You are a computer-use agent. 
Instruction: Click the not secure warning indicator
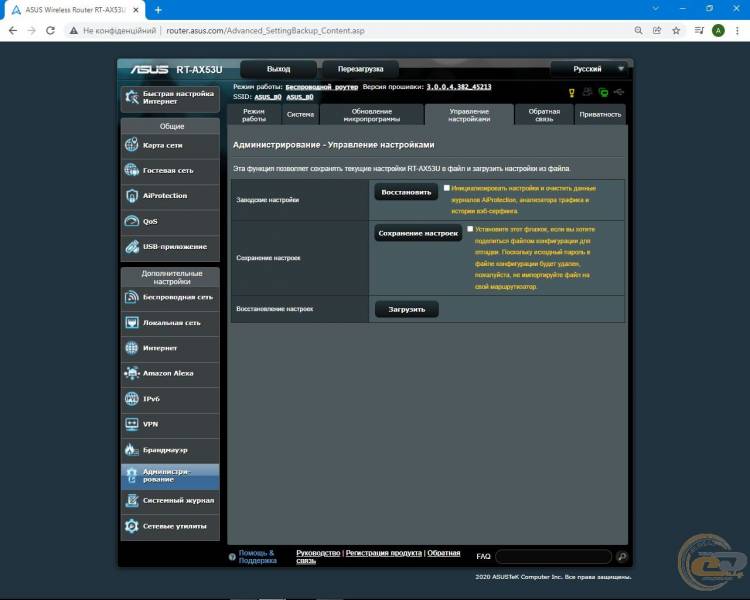tap(113, 31)
